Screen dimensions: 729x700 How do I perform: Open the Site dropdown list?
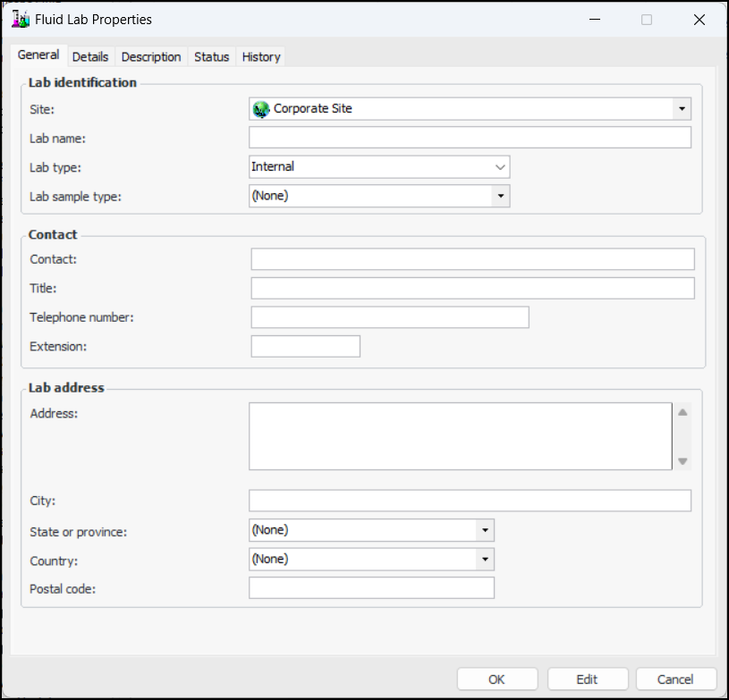click(x=682, y=109)
